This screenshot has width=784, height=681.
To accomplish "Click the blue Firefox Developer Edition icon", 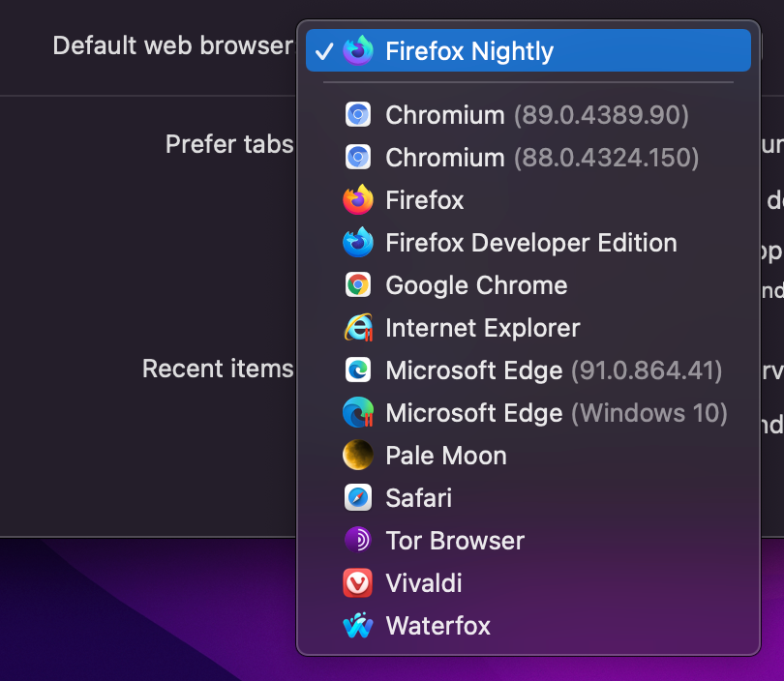I will click(358, 243).
